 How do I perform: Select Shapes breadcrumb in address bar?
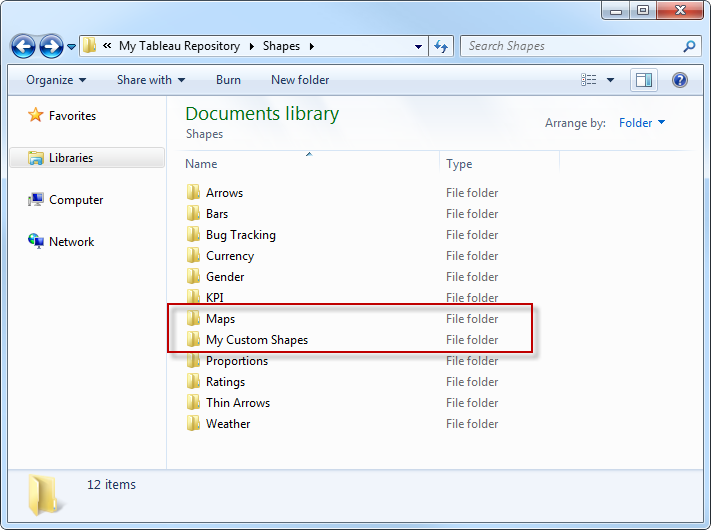pos(281,46)
